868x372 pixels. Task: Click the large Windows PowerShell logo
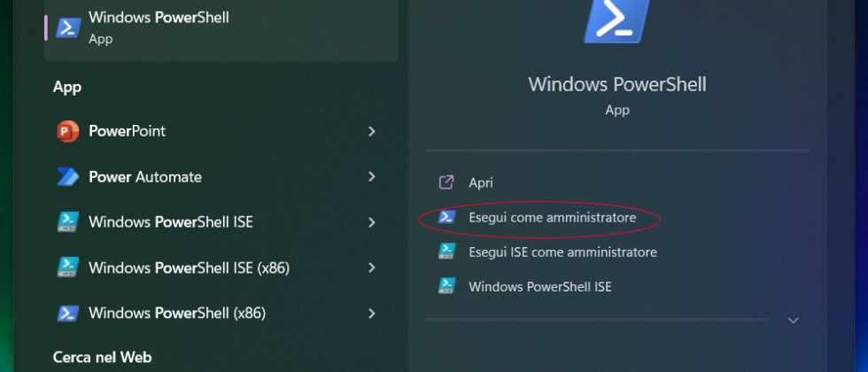[x=616, y=19]
